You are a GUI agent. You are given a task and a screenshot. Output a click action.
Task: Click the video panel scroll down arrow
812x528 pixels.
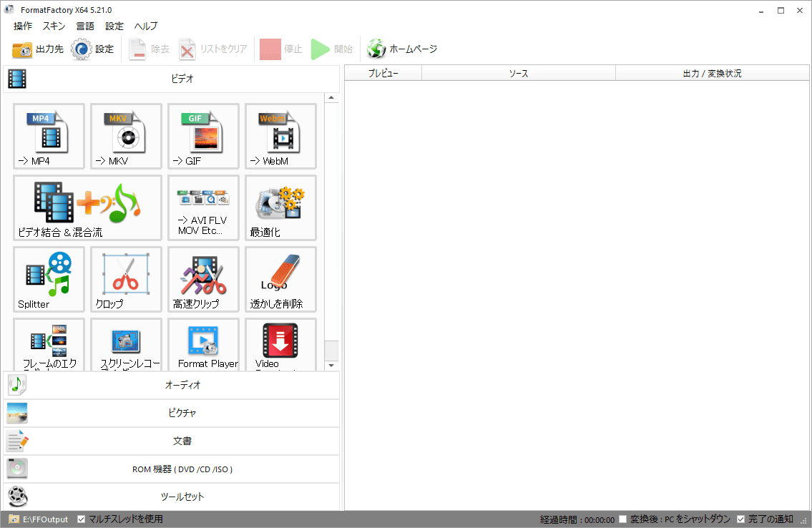tap(331, 366)
